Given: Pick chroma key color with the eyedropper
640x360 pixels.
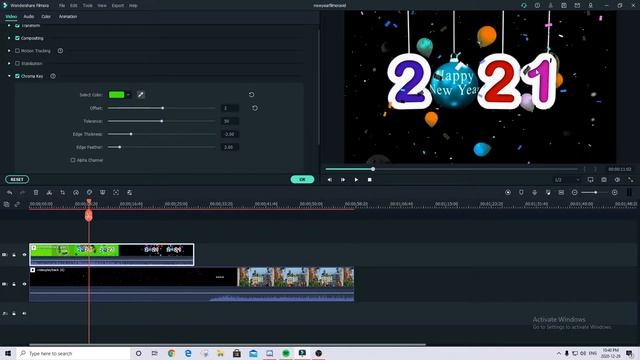Looking at the screenshot, I should [140, 95].
